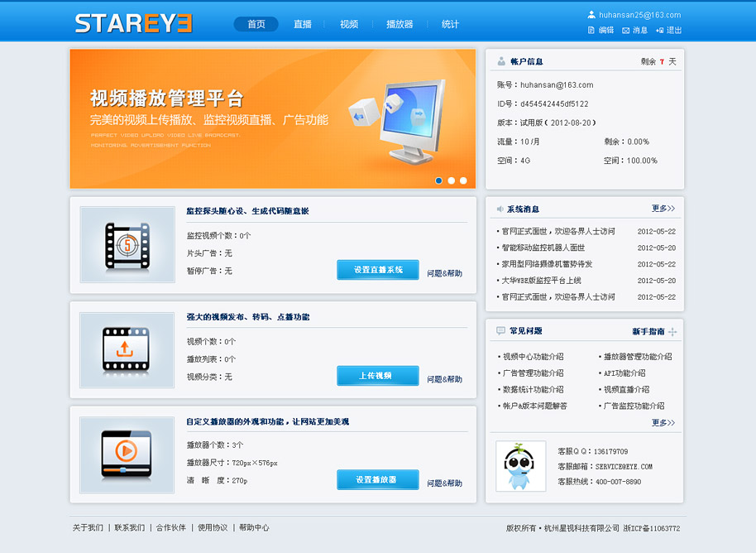Expand 更多 under the 常见问题 list
This screenshot has width=756, height=553.
[663, 423]
